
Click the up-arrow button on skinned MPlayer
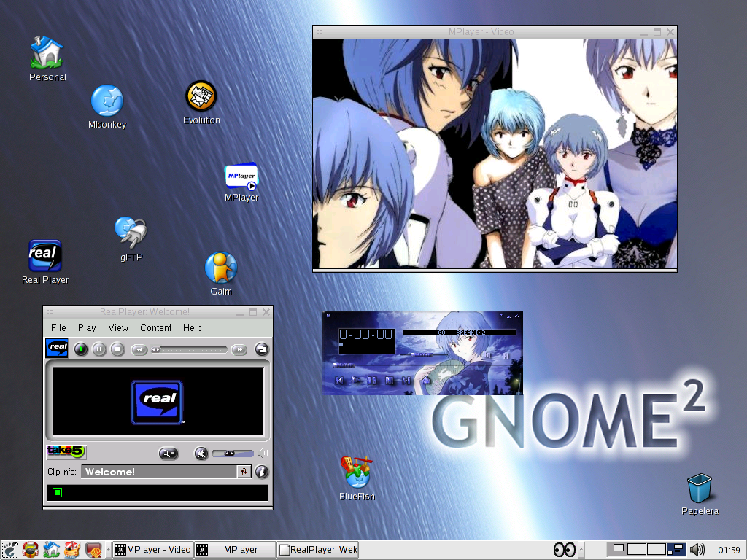[508, 316]
